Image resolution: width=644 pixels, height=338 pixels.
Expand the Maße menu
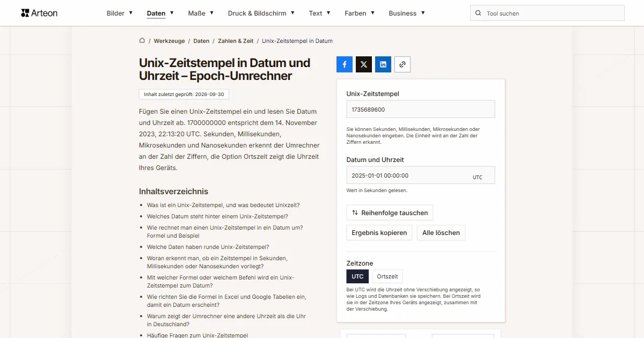201,13
